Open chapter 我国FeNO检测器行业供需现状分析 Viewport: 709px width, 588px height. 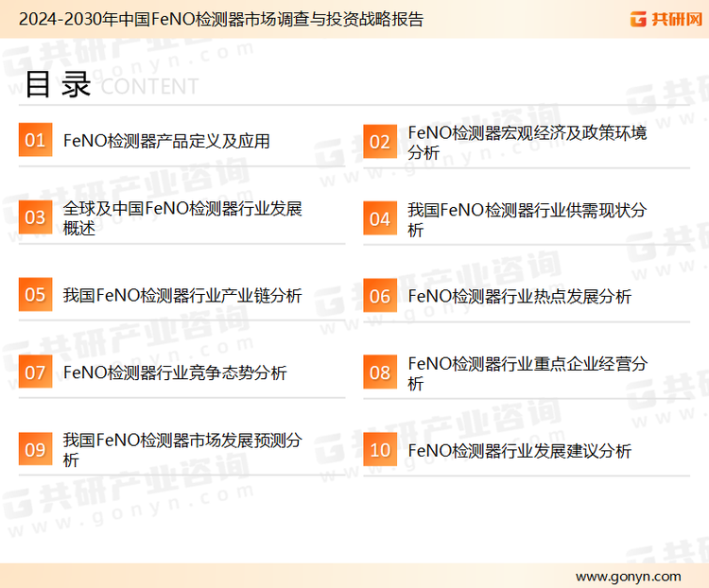(527, 219)
